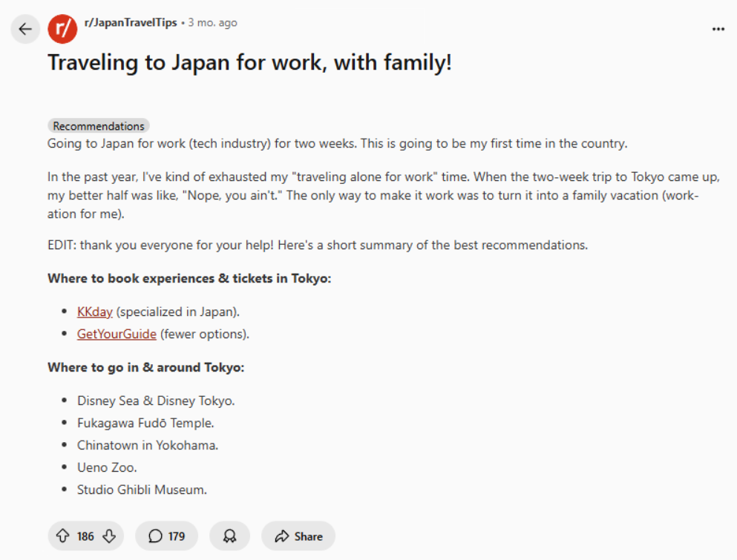Image resolution: width=737 pixels, height=560 pixels.
Task: Upvote the post
Action: [x=63, y=536]
